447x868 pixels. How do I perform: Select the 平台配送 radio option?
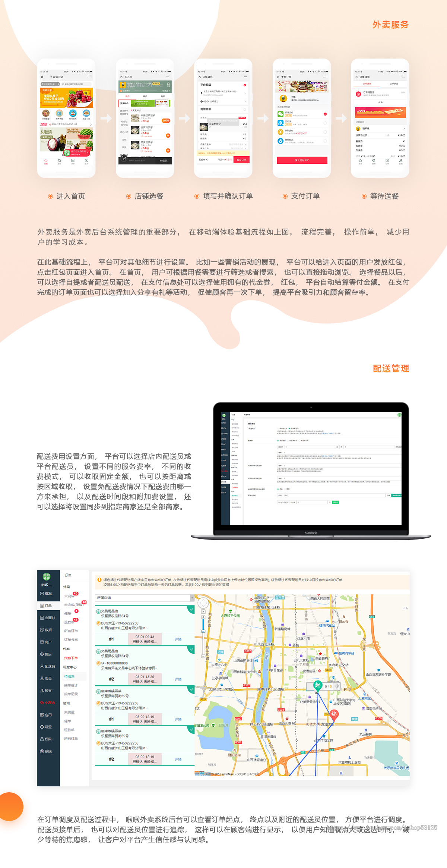pyautogui.click(x=245, y=85)
